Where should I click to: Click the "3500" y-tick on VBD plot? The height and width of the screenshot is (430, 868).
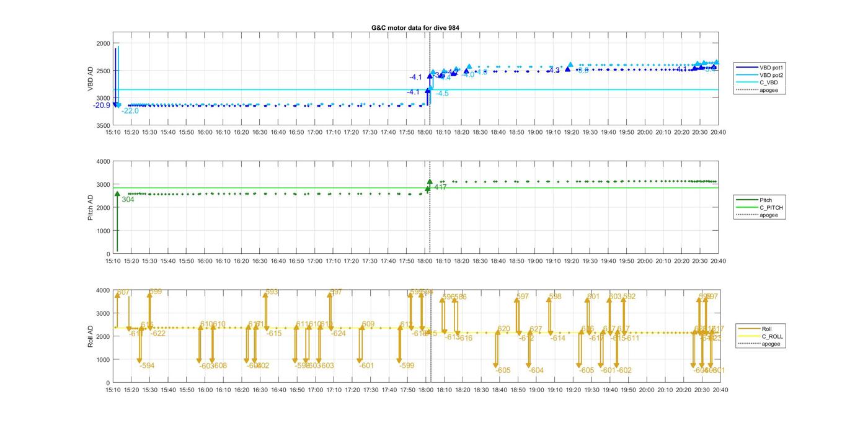pyautogui.click(x=103, y=125)
